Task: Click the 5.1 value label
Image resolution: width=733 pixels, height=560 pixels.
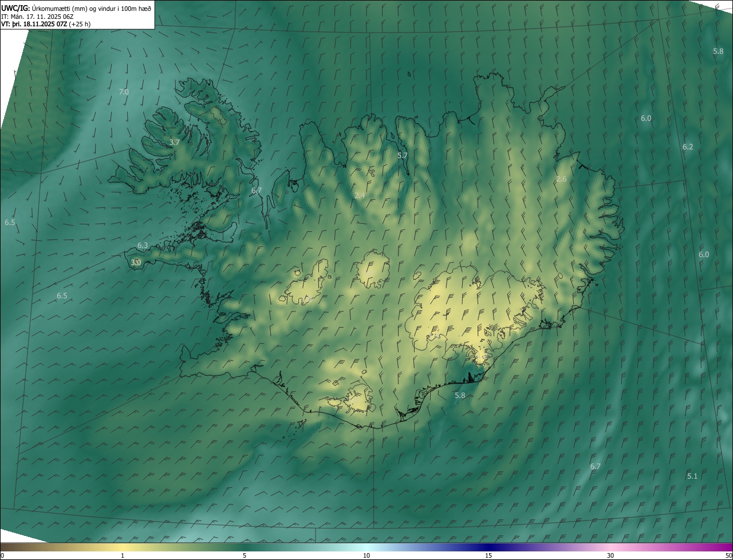Action: pos(692,476)
